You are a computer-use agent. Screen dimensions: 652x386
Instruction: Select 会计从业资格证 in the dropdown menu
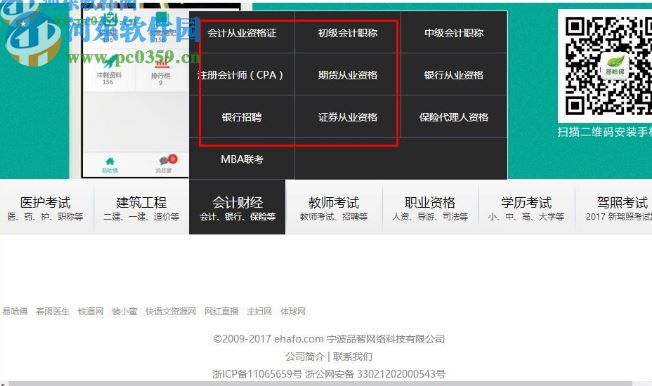[x=242, y=33]
